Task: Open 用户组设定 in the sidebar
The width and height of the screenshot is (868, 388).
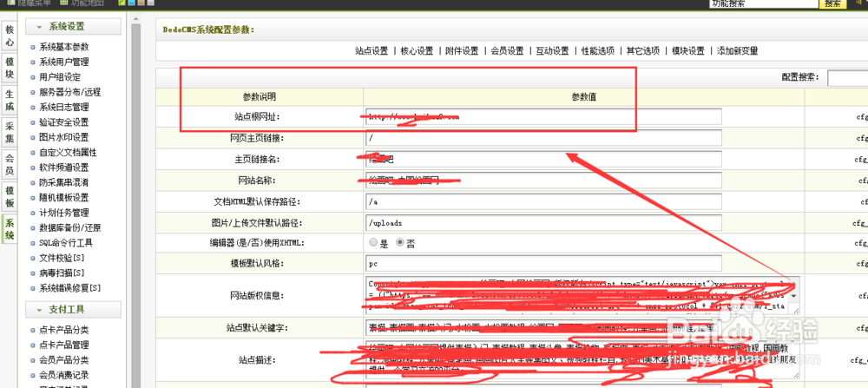Action: point(60,77)
